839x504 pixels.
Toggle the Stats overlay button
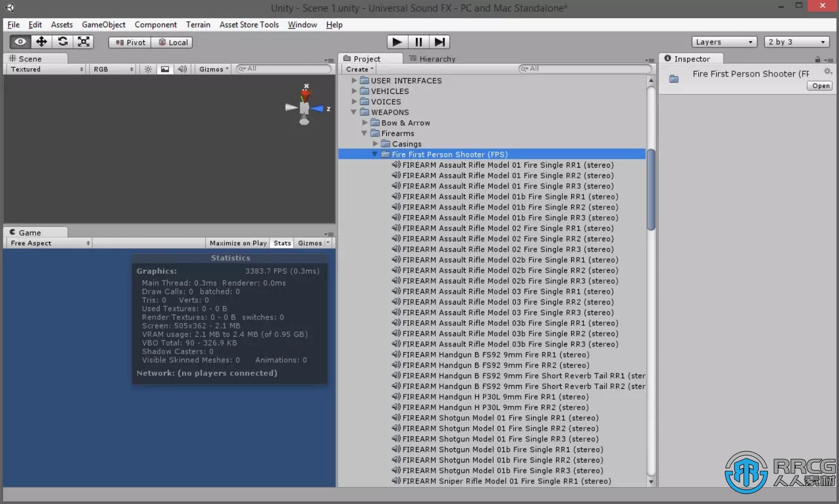[282, 243]
